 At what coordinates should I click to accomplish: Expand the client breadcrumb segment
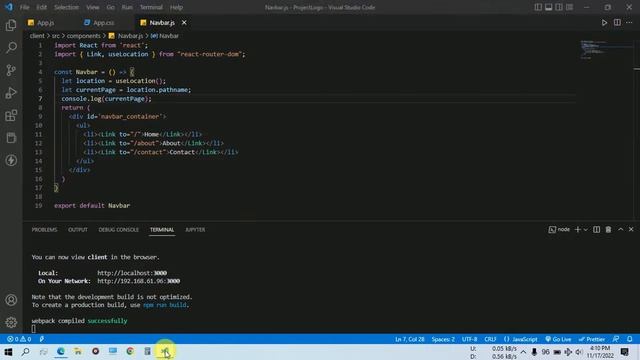click(x=37, y=36)
